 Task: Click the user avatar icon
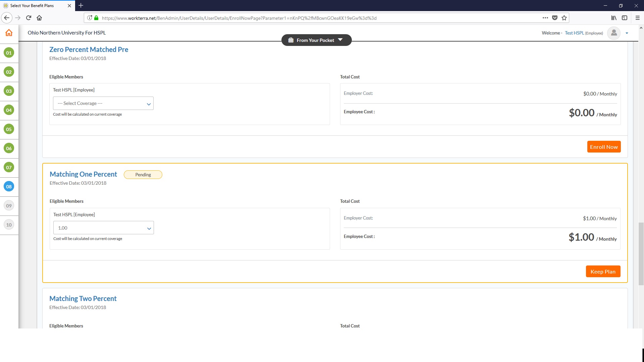pyautogui.click(x=614, y=33)
